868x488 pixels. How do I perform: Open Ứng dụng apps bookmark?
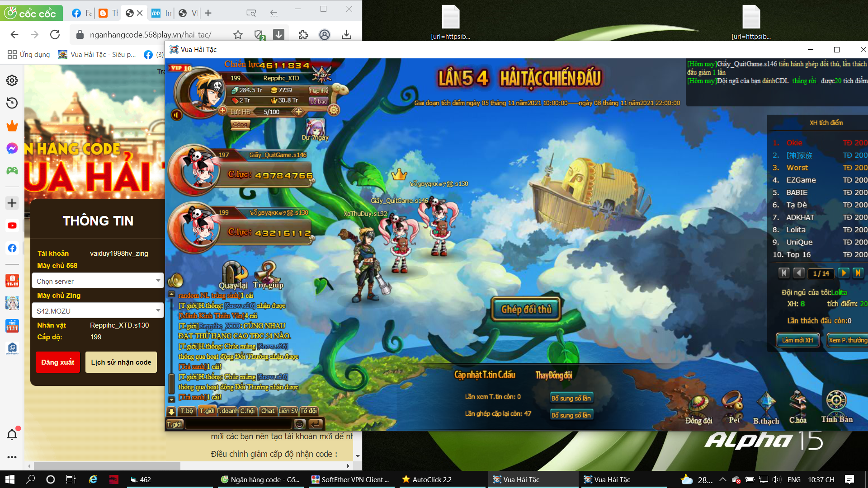[x=29, y=55]
